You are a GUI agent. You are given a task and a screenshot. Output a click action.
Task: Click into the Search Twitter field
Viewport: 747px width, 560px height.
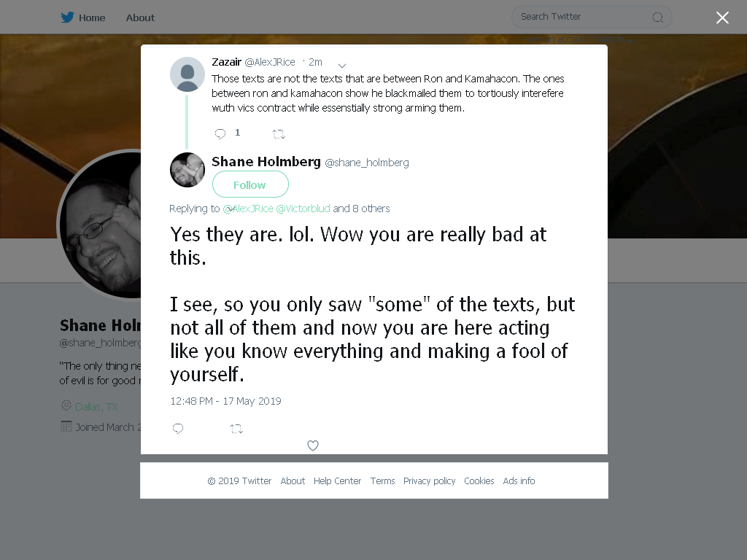pyautogui.click(x=584, y=17)
